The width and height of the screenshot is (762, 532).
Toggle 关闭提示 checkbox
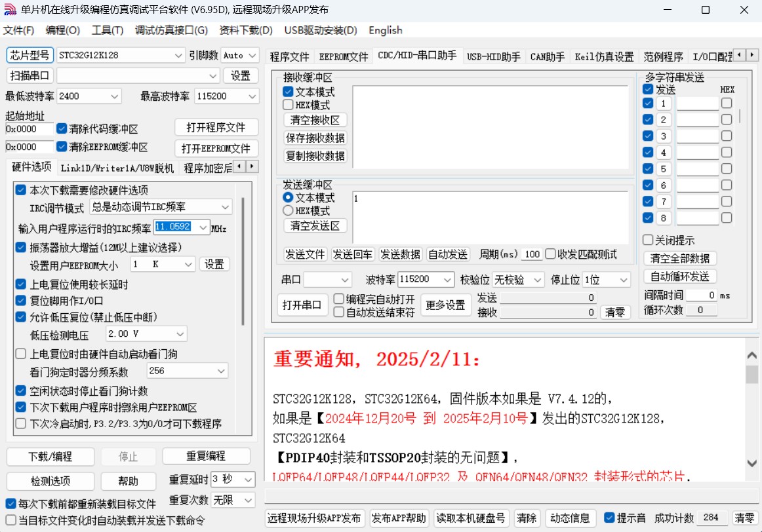(x=648, y=240)
